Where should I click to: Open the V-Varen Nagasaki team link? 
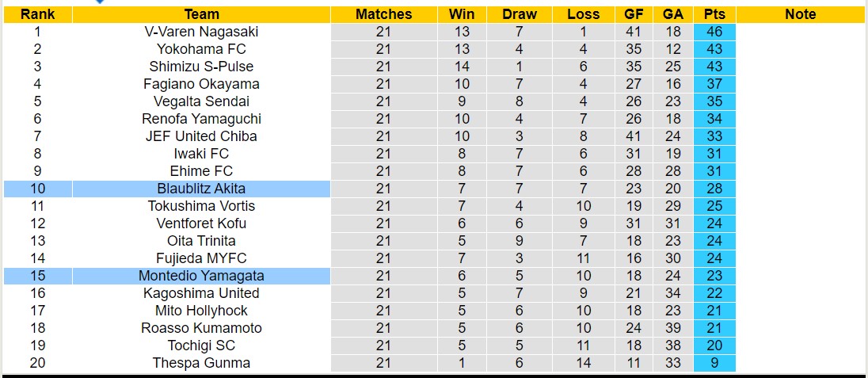coord(201,32)
